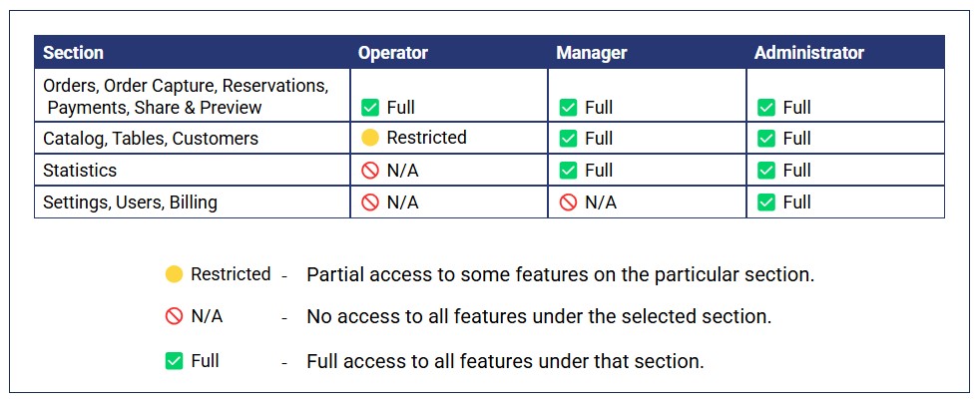Click the Manager column header
Screen dimensions: 980x405
pos(590,53)
